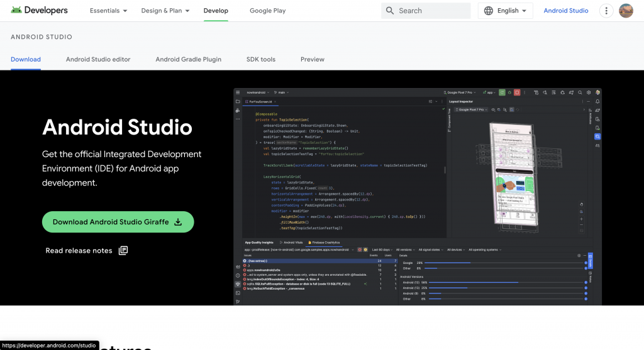This screenshot has width=644, height=350.
Task: Switch to the Download tab
Action: (x=25, y=60)
